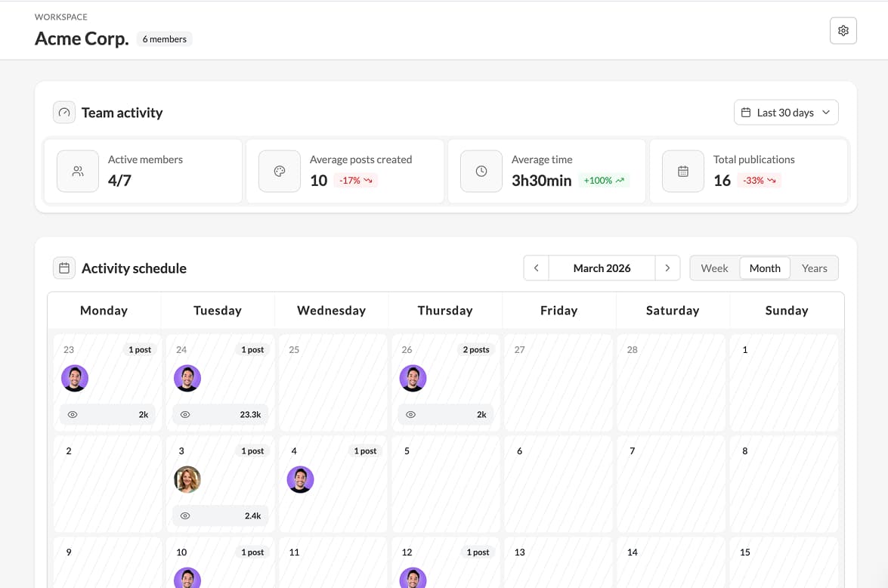Select the empty day 25 cell

(333, 383)
